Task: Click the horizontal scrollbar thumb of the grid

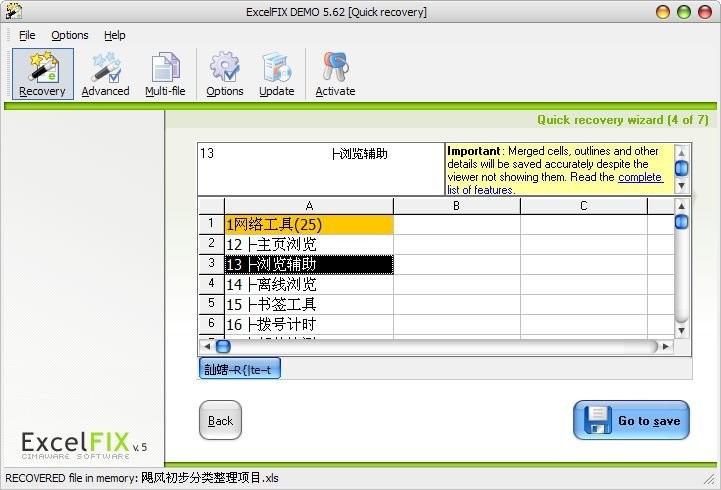Action: pyautogui.click(x=223, y=346)
